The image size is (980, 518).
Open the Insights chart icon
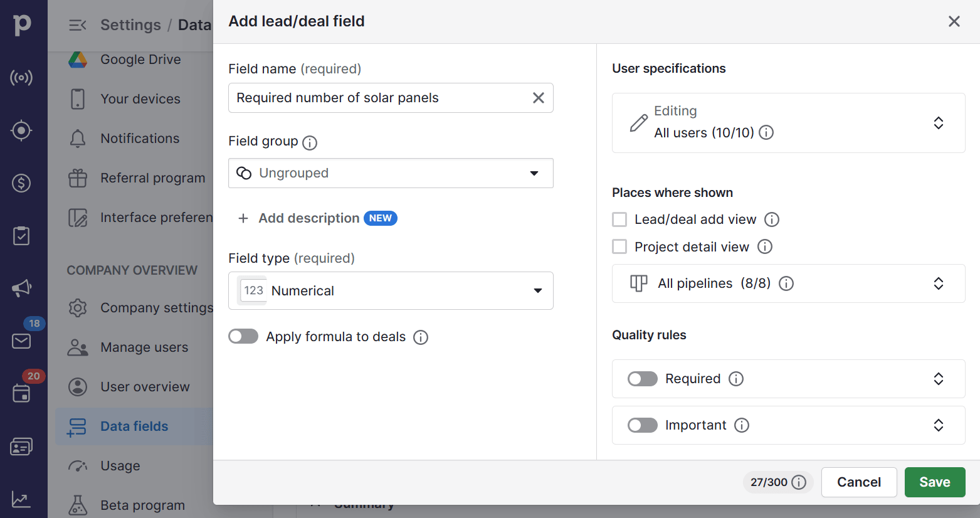(21, 499)
